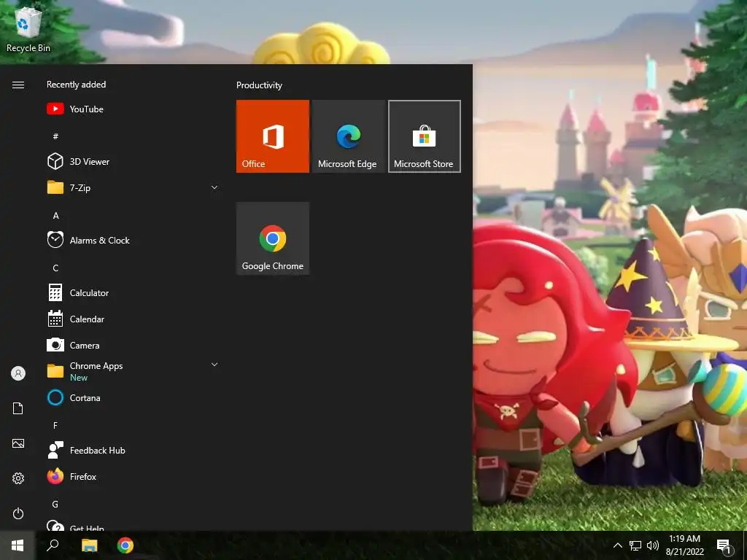Click the taskbar clock and date
This screenshot has height=560, width=747.
coord(684,545)
